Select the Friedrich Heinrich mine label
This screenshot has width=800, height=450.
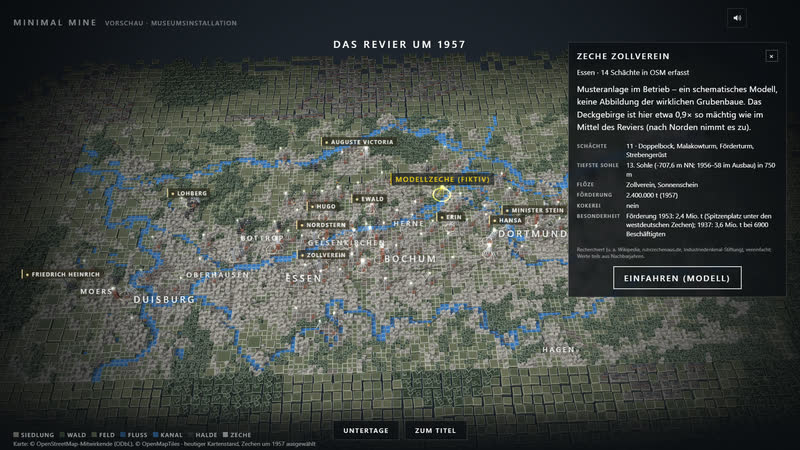tap(62, 274)
